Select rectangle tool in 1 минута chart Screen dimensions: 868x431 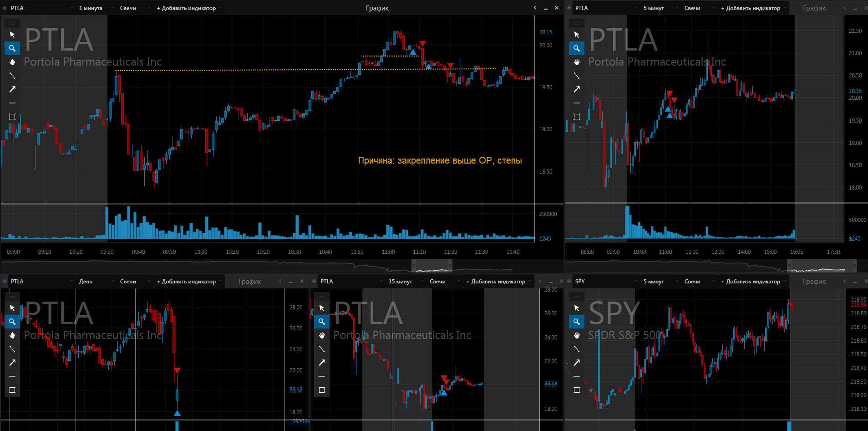pos(12,117)
